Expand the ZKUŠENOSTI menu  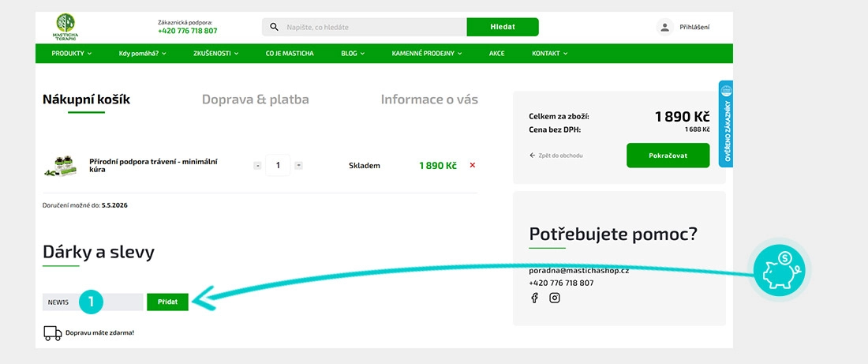tap(216, 54)
